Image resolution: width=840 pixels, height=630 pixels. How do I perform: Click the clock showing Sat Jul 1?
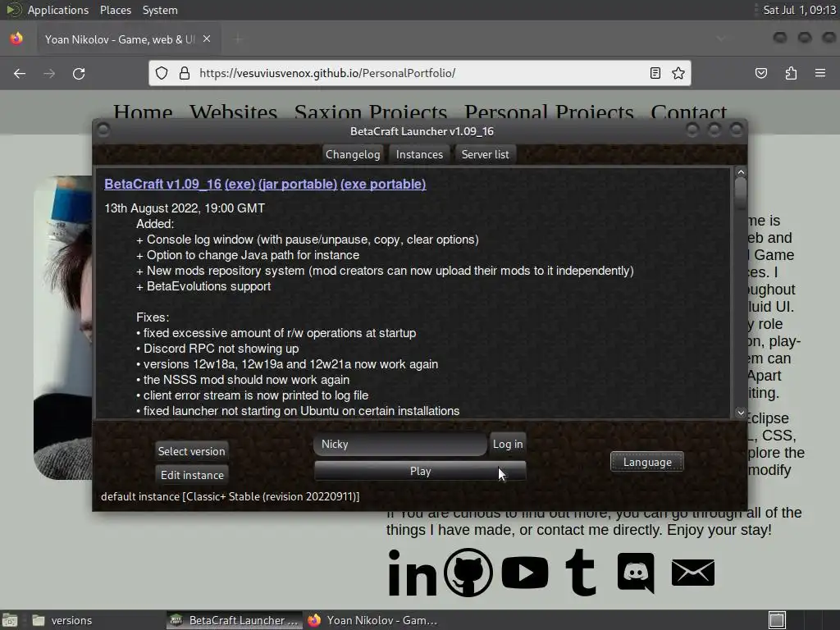pos(799,10)
